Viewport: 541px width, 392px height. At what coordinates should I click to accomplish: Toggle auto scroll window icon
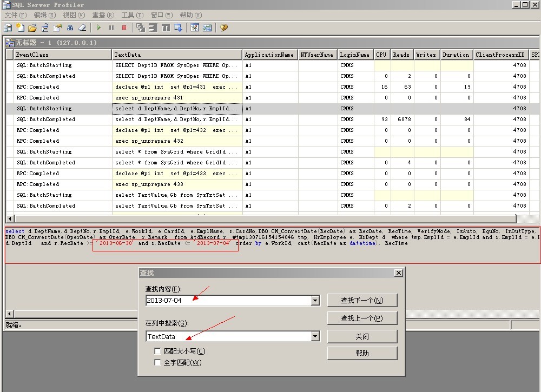pyautogui.click(x=177, y=28)
